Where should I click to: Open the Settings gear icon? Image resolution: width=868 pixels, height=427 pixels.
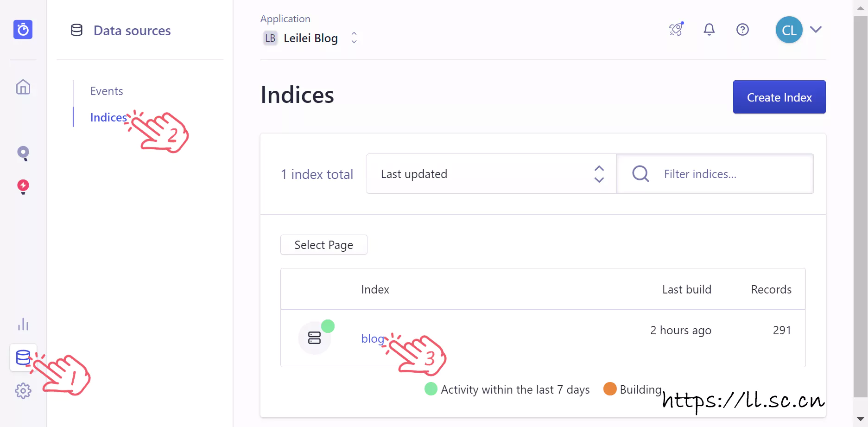click(x=23, y=391)
